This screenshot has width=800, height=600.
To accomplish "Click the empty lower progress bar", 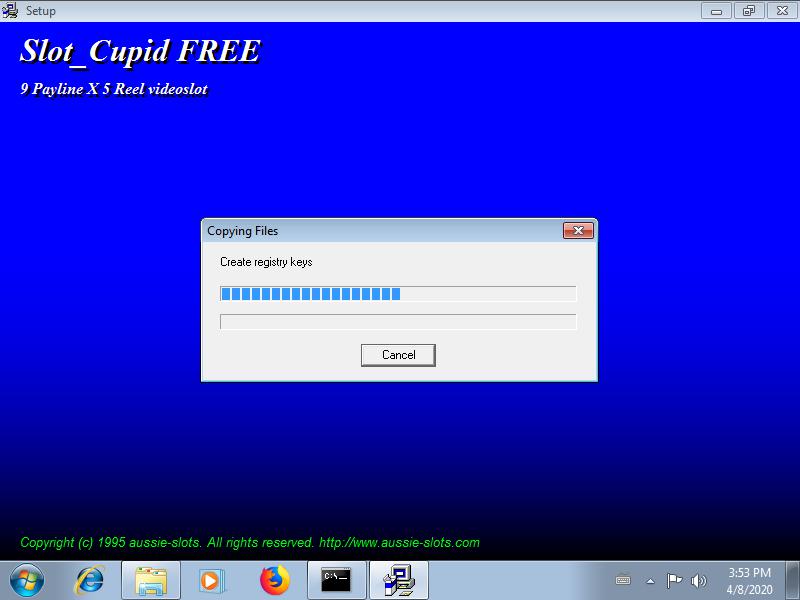I will coord(398,322).
